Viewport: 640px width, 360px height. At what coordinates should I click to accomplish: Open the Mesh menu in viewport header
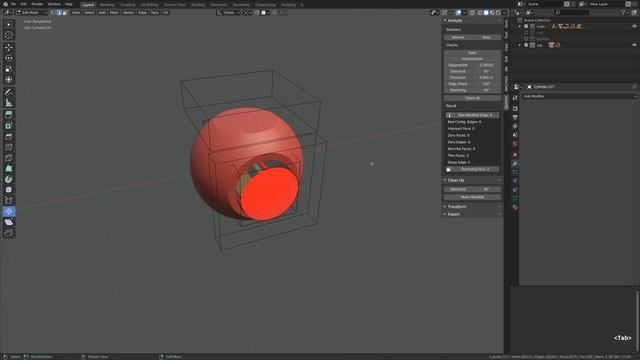(114, 13)
